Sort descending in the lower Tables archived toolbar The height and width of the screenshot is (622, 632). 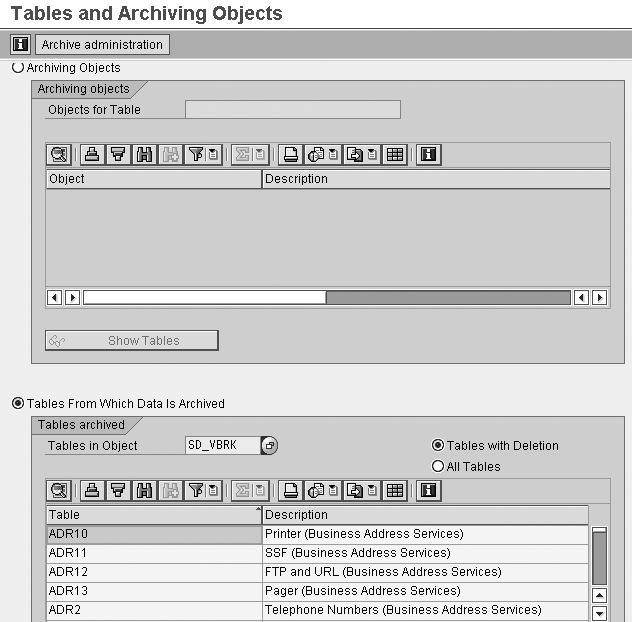point(118,490)
